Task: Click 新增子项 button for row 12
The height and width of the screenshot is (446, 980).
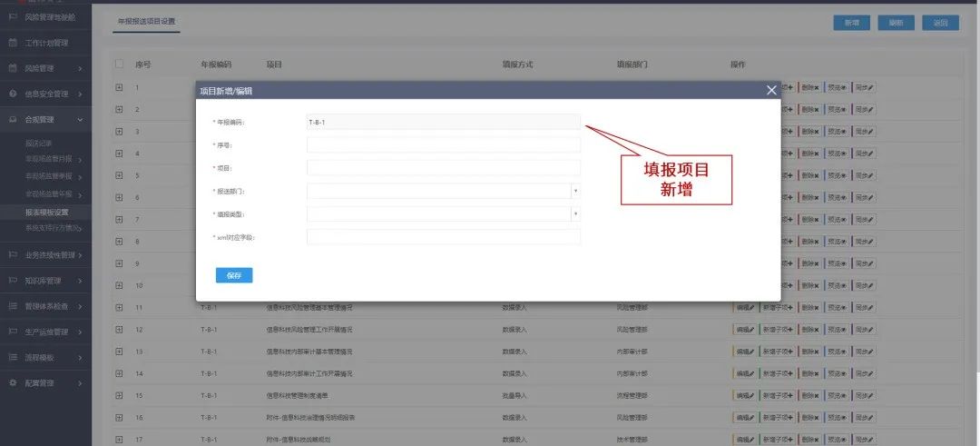Action: 778,329
